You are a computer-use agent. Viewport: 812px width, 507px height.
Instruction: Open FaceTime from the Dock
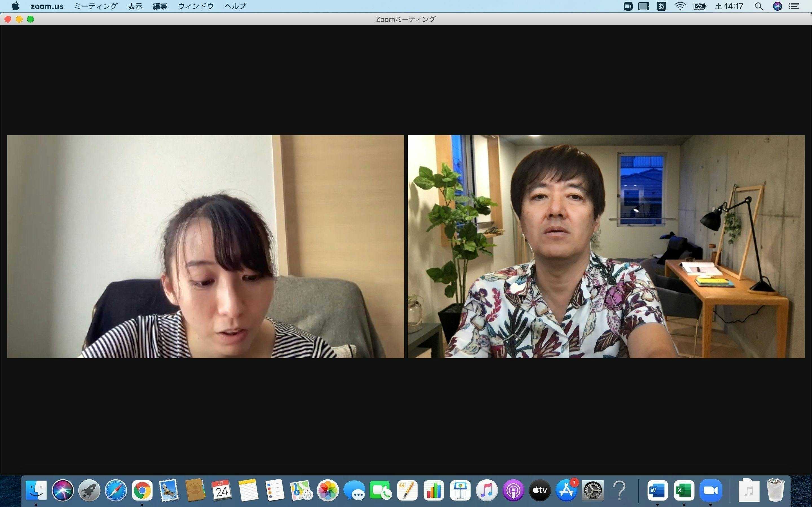pyautogui.click(x=381, y=490)
